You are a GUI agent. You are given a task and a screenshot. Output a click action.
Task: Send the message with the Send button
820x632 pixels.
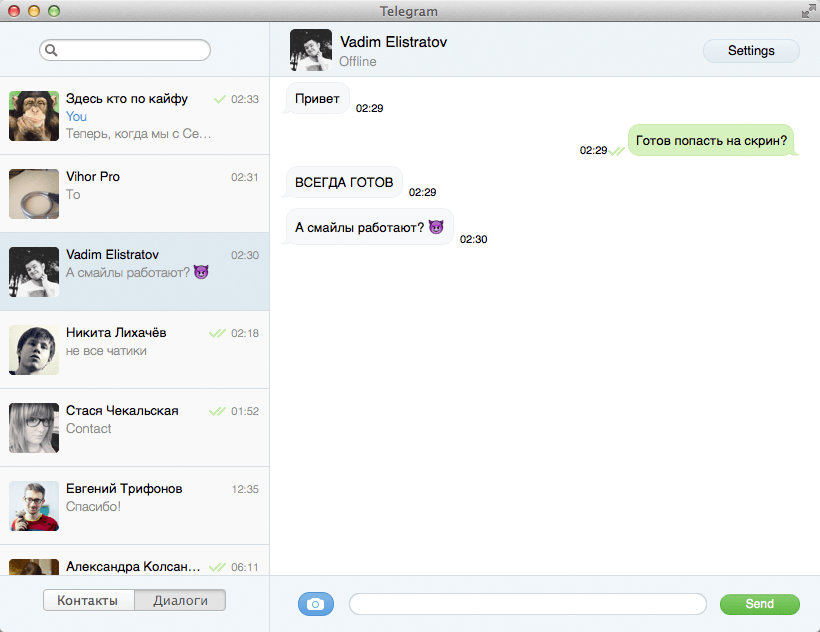coord(759,604)
